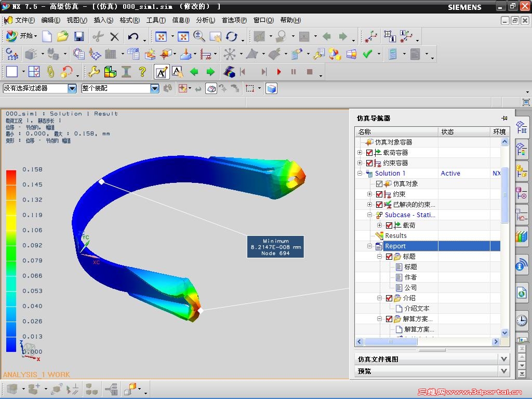Open the 没有选择过滤器 dropdown
Screen dimensions: 532x399
point(72,89)
